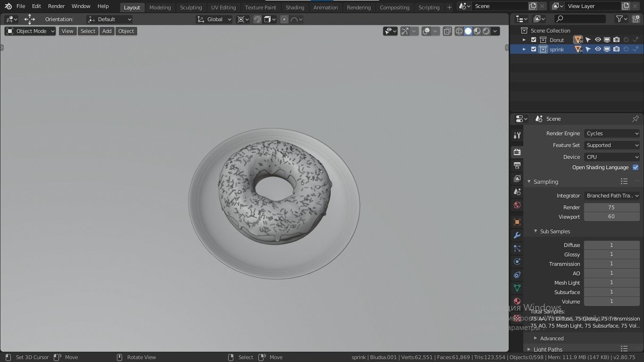Open Sampling presets list icon
The image size is (644, 362).
coord(624,181)
